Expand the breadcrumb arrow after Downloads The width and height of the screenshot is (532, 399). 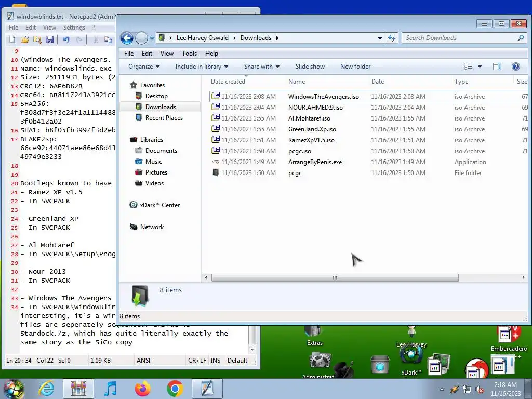[x=277, y=38]
